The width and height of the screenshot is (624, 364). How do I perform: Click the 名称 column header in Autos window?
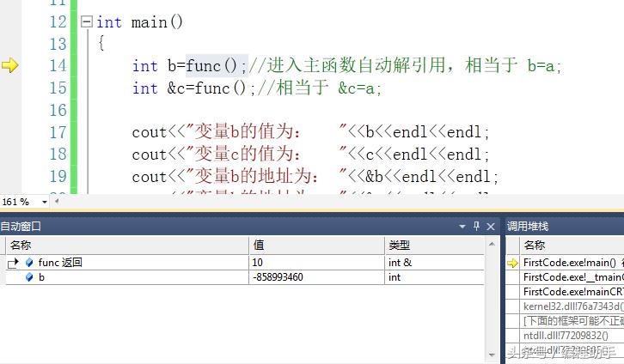(x=128, y=246)
